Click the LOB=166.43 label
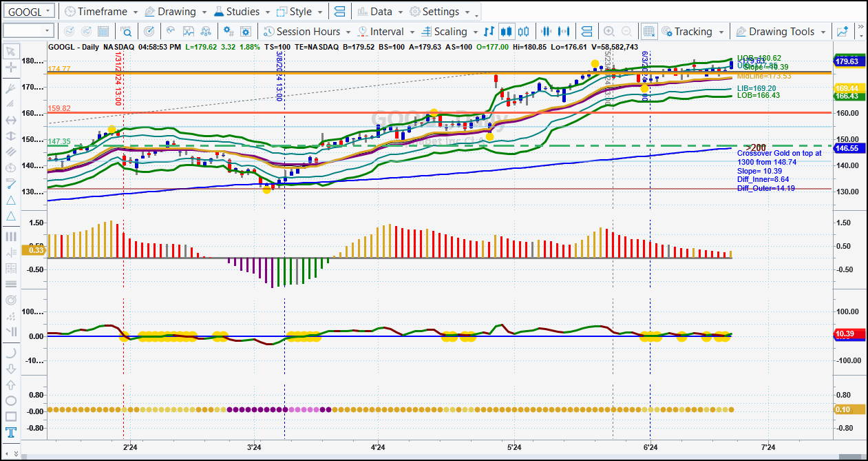 click(x=757, y=95)
